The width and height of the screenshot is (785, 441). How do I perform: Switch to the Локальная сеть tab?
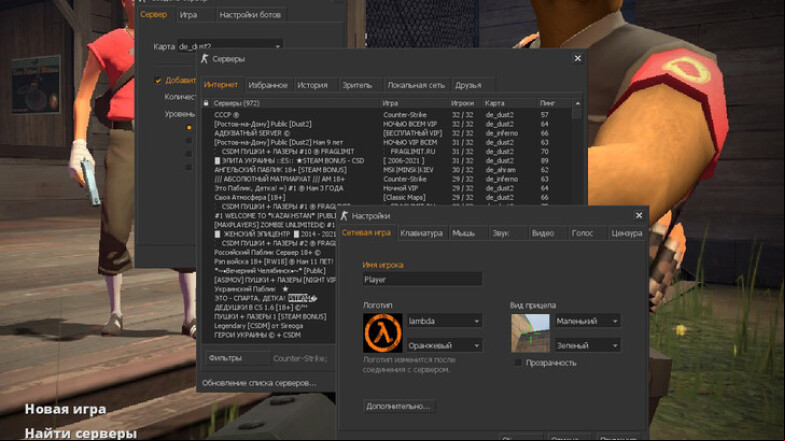coord(416,85)
